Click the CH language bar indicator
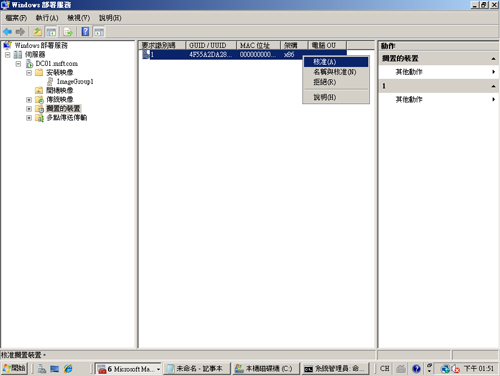 384,368
